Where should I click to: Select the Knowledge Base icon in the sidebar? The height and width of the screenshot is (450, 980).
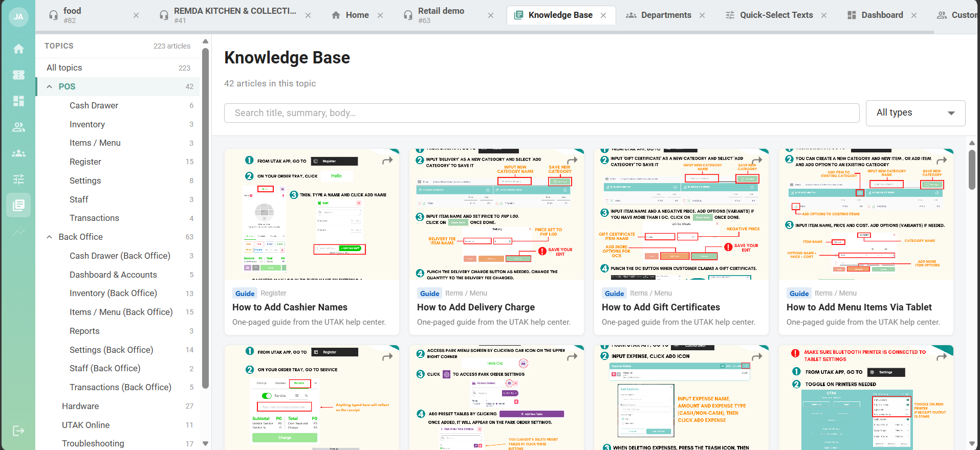pos(18,205)
